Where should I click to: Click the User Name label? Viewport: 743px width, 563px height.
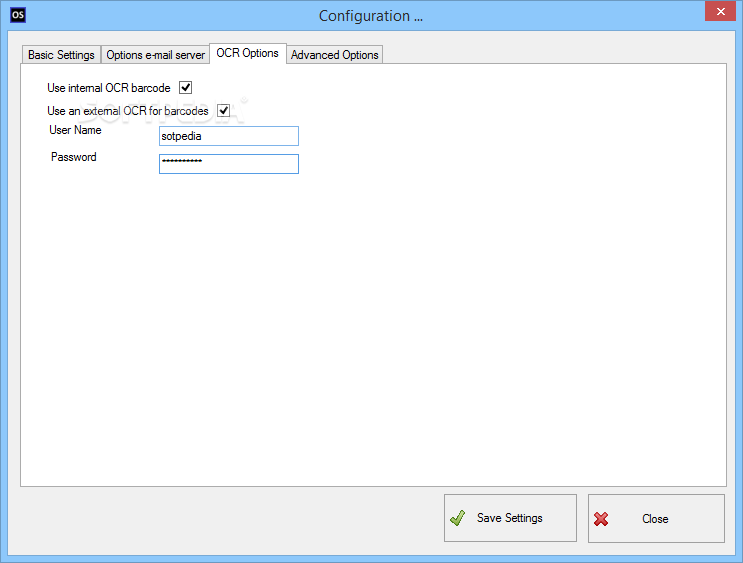pos(75,130)
